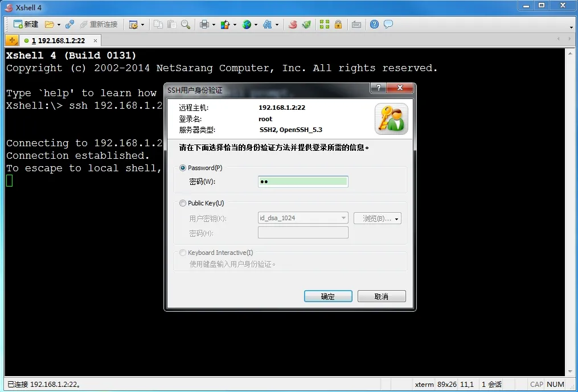Select the Password(P) radio button

(x=182, y=168)
